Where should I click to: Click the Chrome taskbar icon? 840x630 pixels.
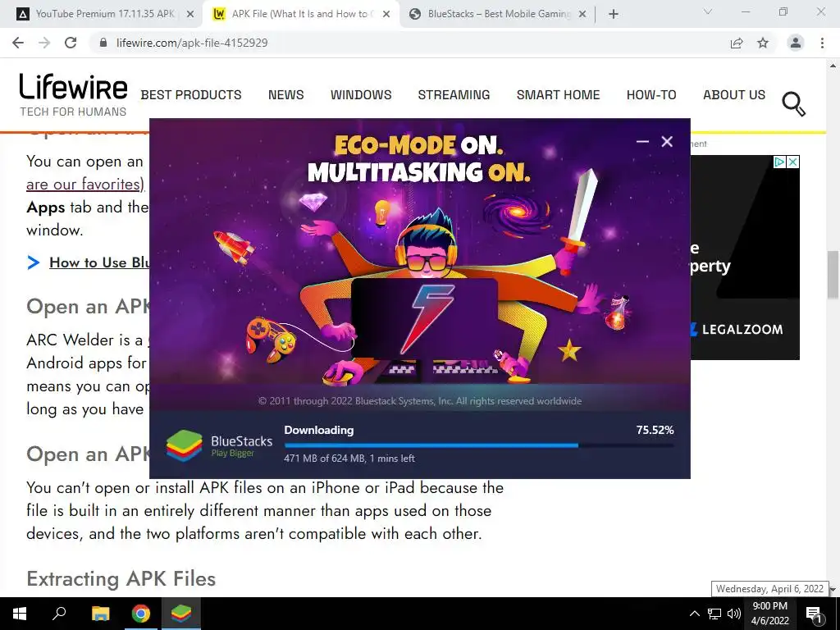tap(141, 614)
